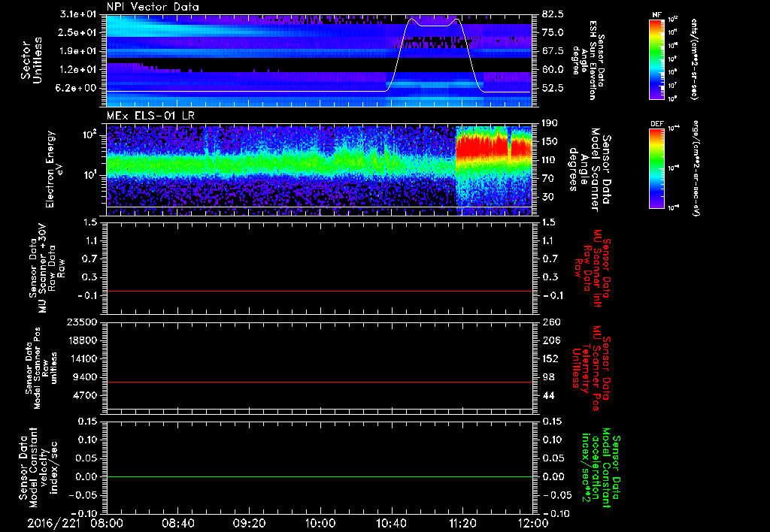This screenshot has width=770, height=532.
Task: Click the "DEF" color bar heading
Action: (x=656, y=124)
